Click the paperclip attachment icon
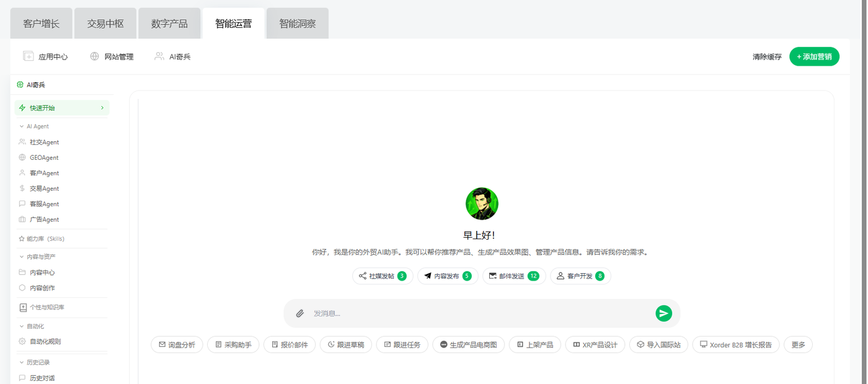Image resolution: width=868 pixels, height=384 pixels. tap(300, 313)
